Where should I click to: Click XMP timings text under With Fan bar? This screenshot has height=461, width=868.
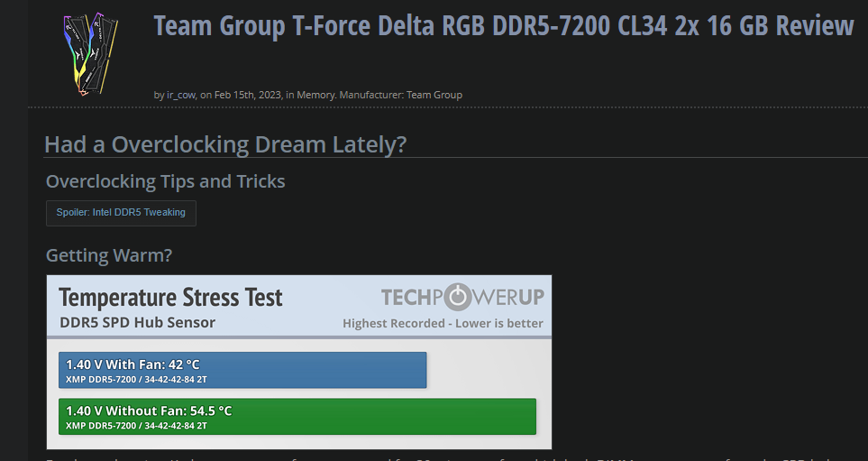[136, 380]
